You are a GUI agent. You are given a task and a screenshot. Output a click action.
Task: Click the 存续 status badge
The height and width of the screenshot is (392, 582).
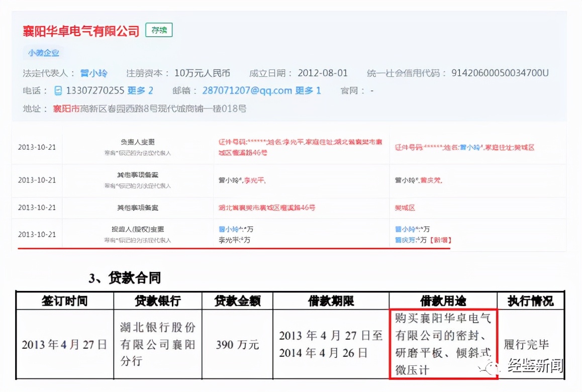click(158, 30)
